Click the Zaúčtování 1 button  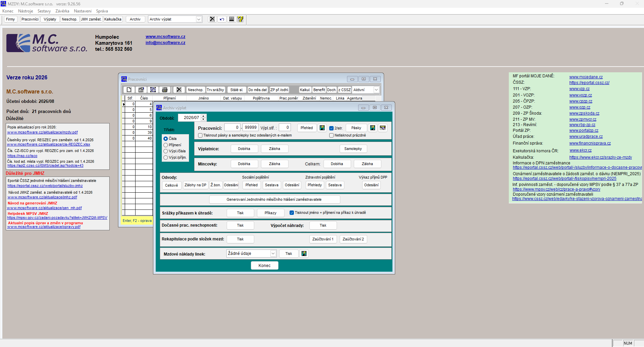point(323,239)
